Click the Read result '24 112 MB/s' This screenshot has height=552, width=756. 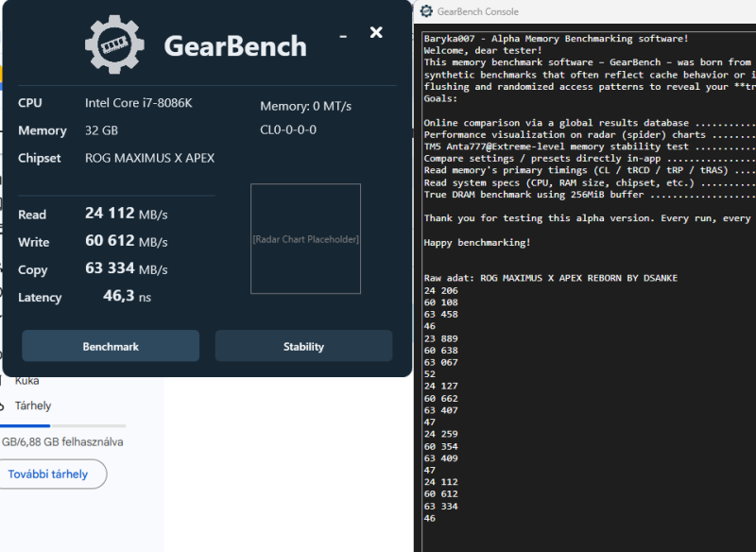pos(127,213)
